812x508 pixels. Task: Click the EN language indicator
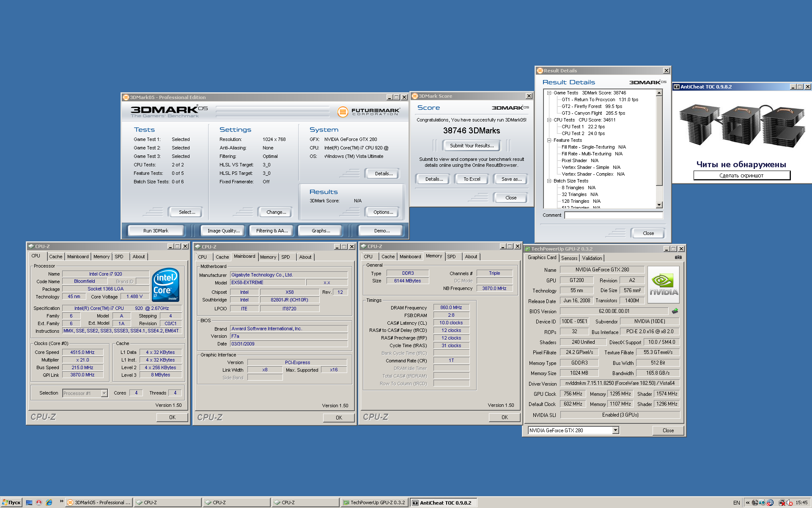[x=737, y=502]
